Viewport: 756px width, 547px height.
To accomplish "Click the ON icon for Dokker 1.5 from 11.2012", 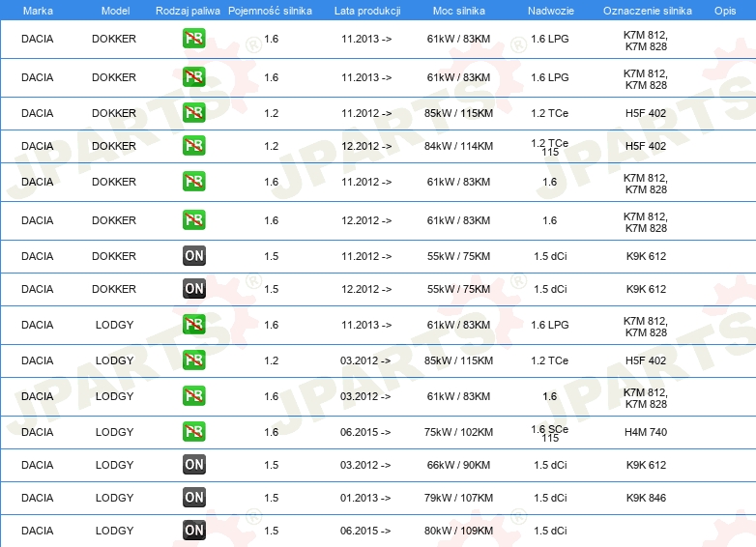I will [x=194, y=256].
